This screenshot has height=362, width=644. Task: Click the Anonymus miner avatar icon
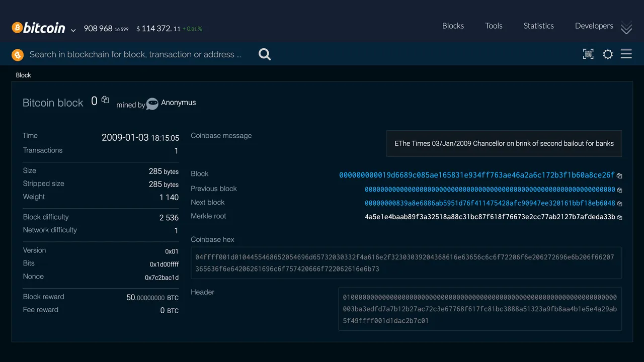click(152, 104)
